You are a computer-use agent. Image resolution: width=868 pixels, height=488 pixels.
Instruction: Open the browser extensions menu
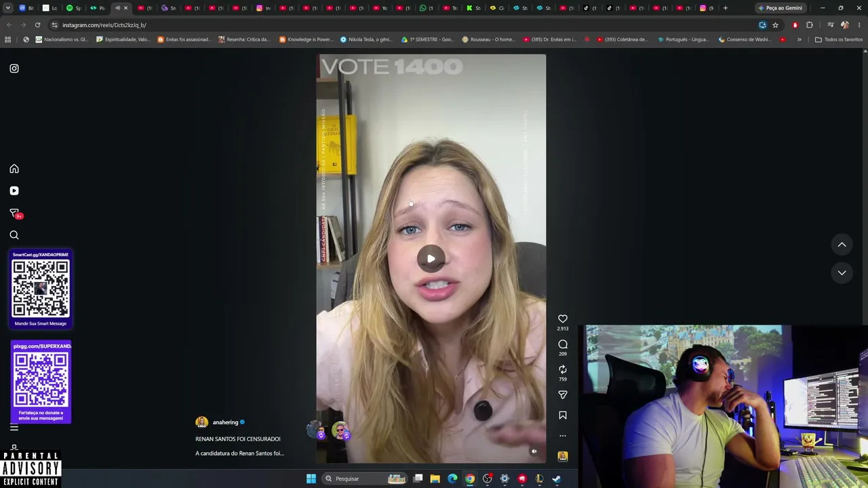[x=810, y=25]
